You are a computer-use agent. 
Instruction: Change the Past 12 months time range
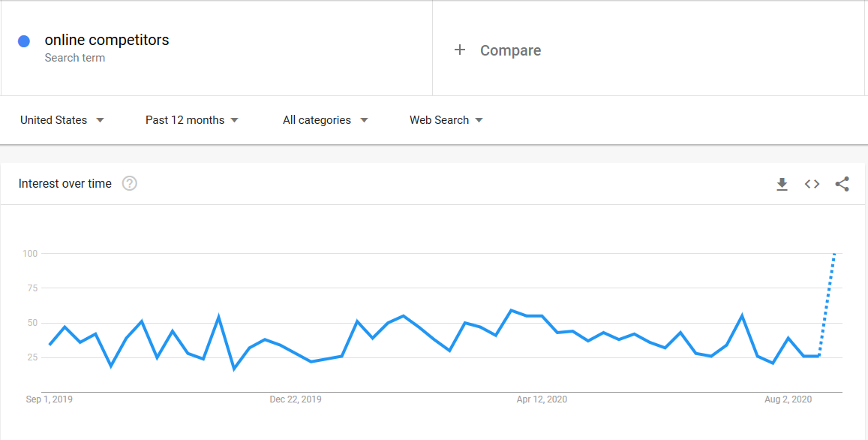pos(191,120)
